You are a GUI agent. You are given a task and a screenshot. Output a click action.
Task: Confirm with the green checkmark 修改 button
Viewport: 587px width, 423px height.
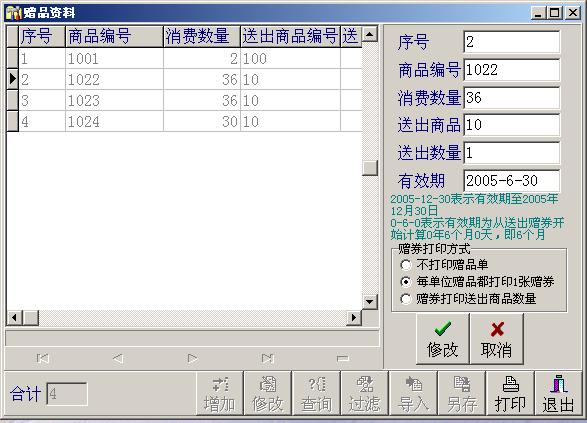point(442,339)
